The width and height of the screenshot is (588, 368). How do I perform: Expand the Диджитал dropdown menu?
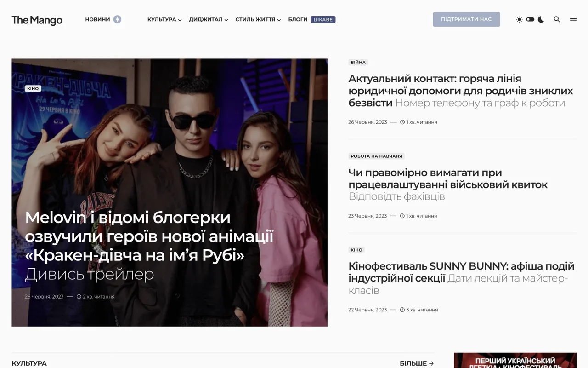click(209, 19)
